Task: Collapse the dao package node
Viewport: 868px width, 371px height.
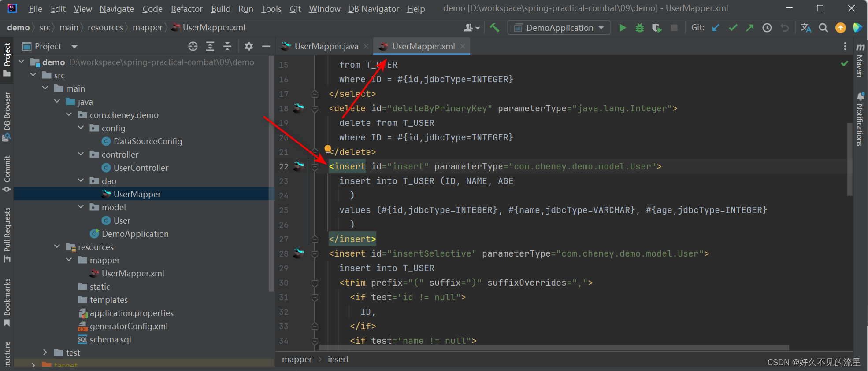Action: 81,181
